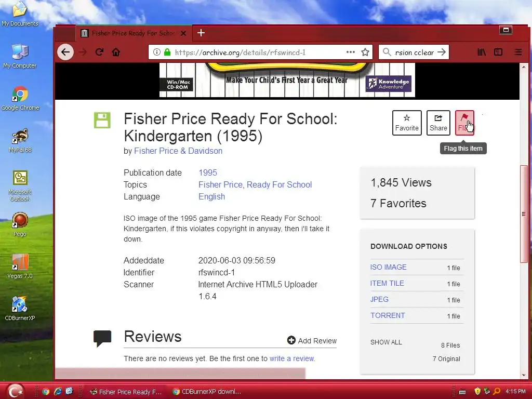Click the magnifier tray icon
Viewport: 532px width, 399px height.
coord(497,392)
